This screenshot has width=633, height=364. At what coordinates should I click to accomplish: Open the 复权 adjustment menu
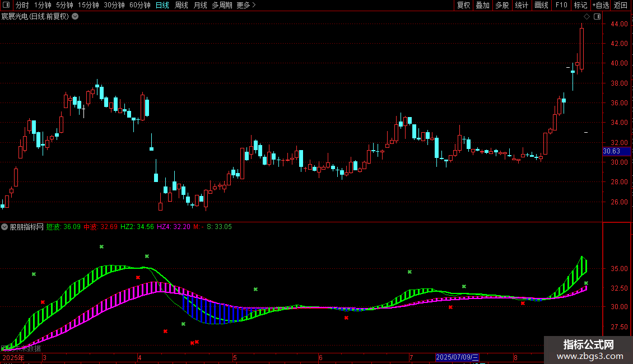[463, 5]
